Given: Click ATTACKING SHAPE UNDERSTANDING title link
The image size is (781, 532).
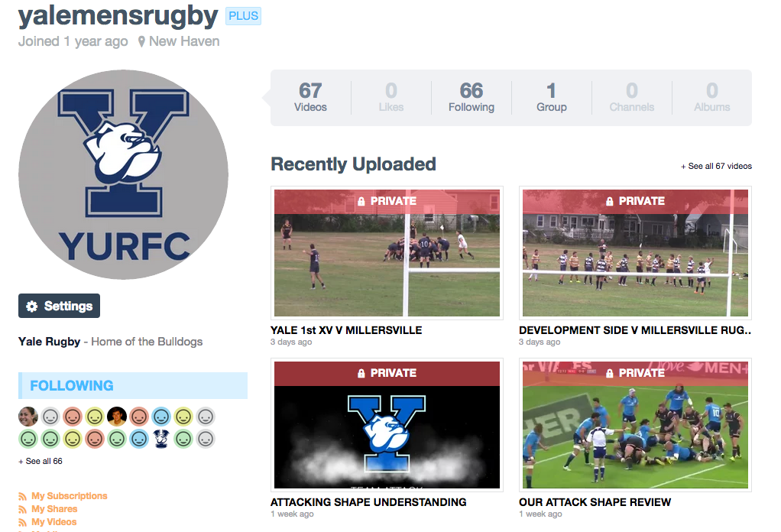Looking at the screenshot, I should (368, 502).
